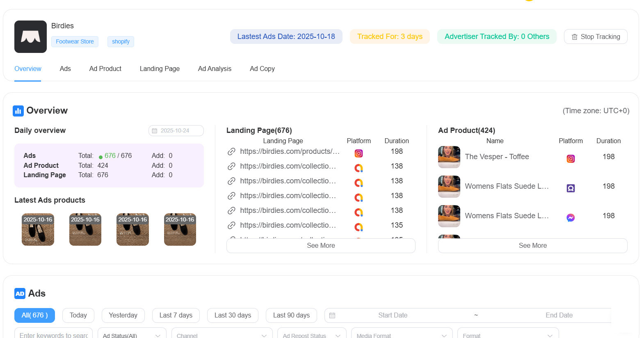Viewport: 644px width, 338px height.
Task: Open the Ad Product tab
Action: click(105, 69)
